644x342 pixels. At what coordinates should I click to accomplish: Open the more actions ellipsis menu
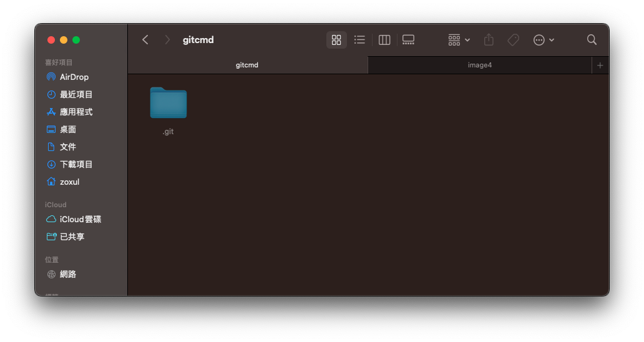(544, 40)
